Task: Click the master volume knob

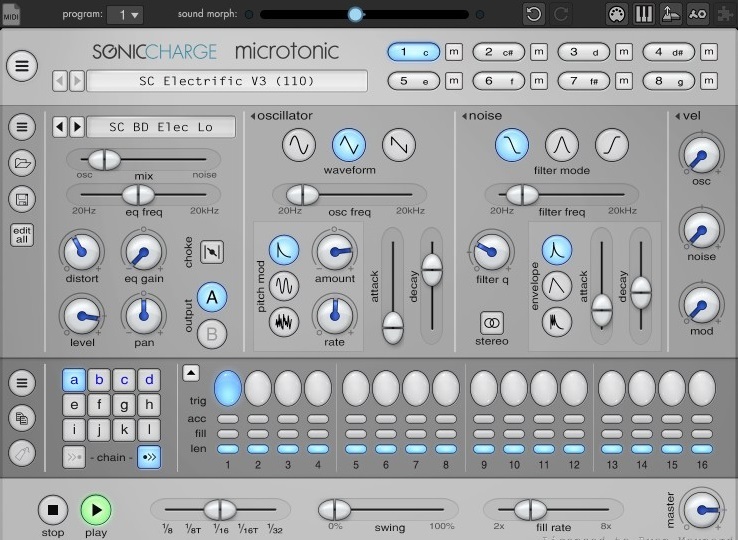Action: coord(701,510)
